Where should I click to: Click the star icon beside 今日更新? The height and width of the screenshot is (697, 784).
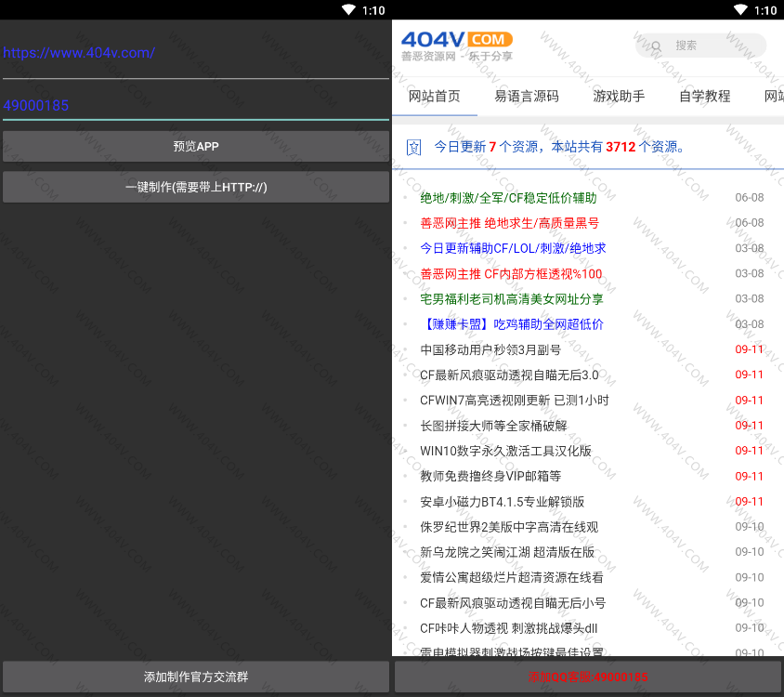[414, 147]
